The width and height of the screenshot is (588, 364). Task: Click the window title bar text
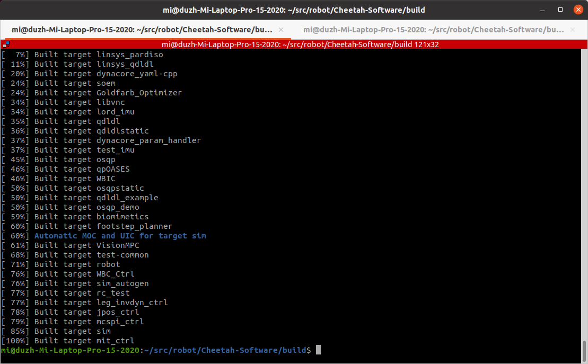(x=294, y=10)
